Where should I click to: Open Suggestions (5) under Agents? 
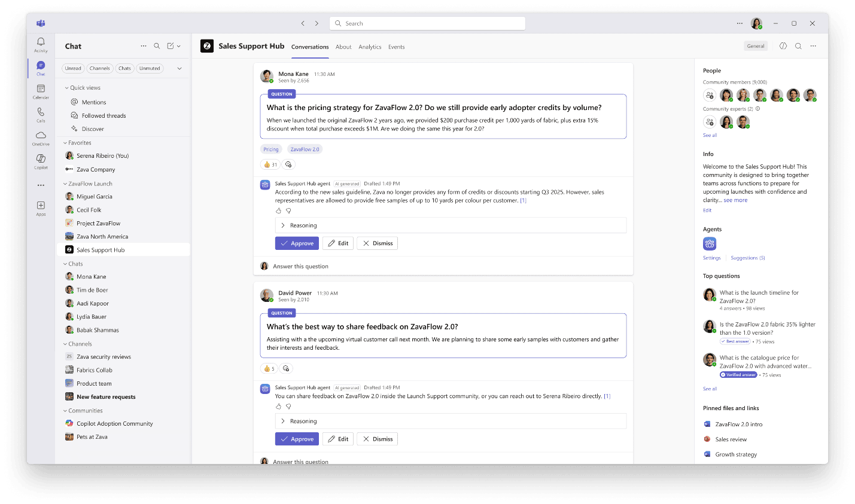[x=747, y=258]
